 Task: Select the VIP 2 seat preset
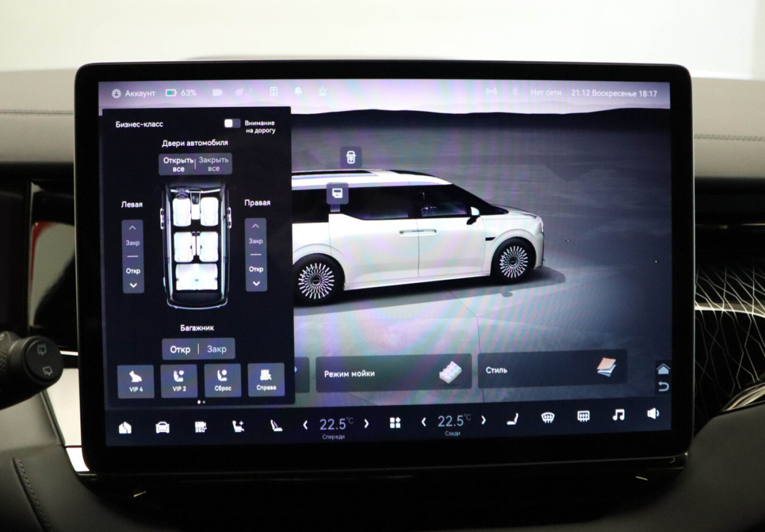pyautogui.click(x=179, y=381)
